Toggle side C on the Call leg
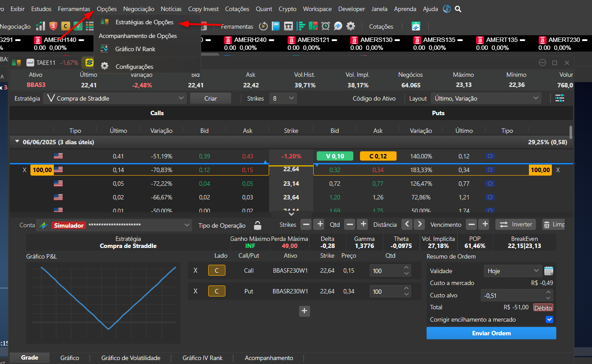The height and width of the screenshot is (364, 592). (217, 270)
